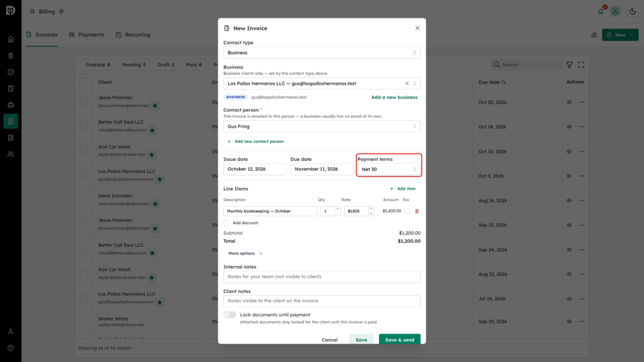The image size is (644, 362).
Task: Switch to the Recurring tab
Action: coord(133,35)
